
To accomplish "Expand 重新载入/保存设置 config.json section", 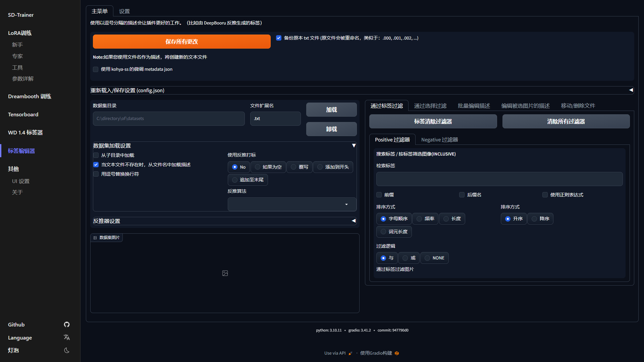I will pyautogui.click(x=631, y=90).
